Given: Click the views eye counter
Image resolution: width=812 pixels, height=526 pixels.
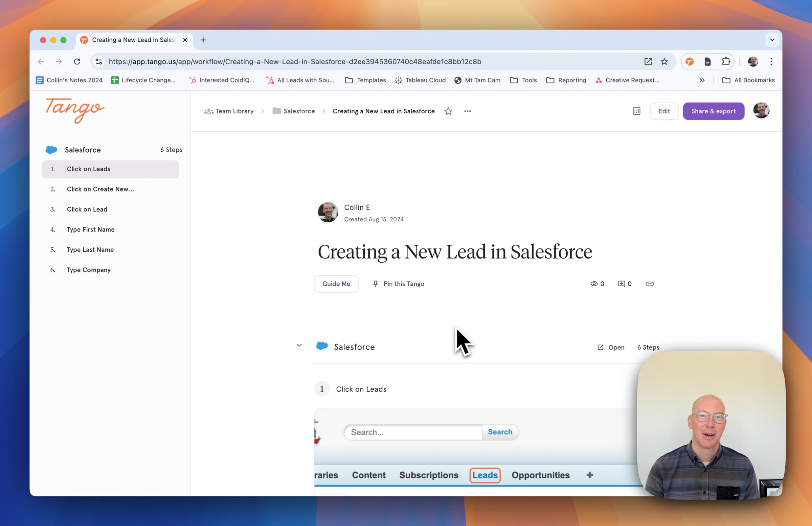Looking at the screenshot, I should click(x=597, y=284).
